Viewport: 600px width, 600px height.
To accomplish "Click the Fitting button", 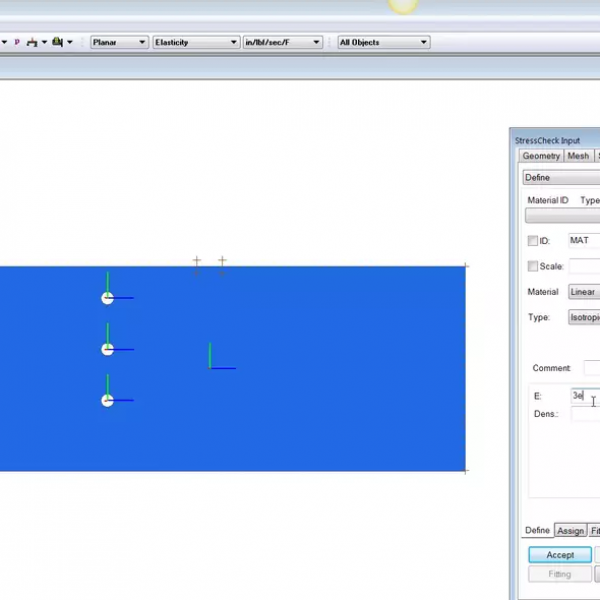I will tap(559, 574).
